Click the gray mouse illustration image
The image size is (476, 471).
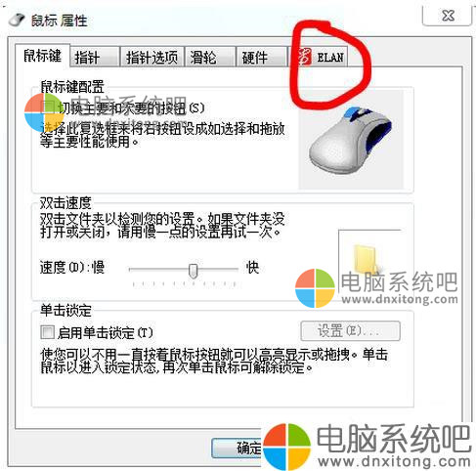click(x=351, y=141)
